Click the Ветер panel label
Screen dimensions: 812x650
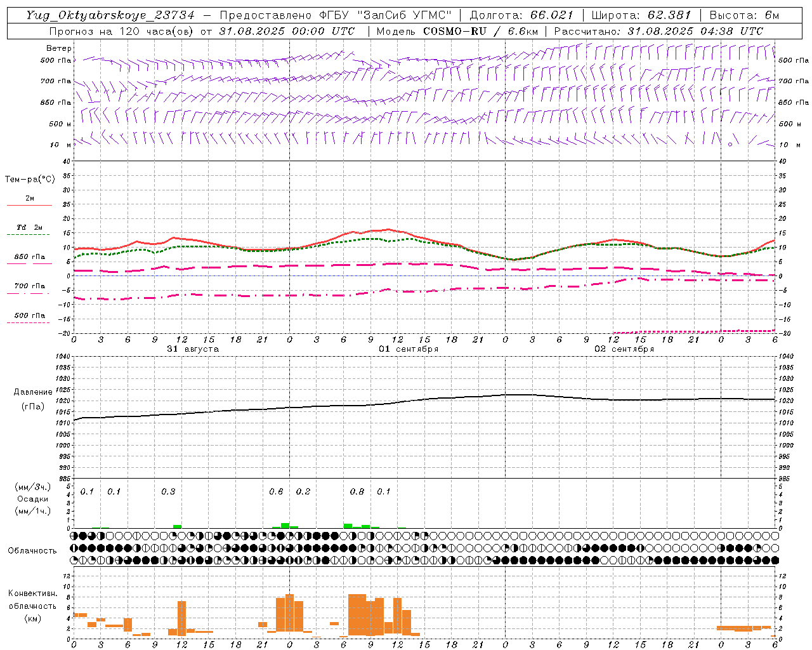59,48
